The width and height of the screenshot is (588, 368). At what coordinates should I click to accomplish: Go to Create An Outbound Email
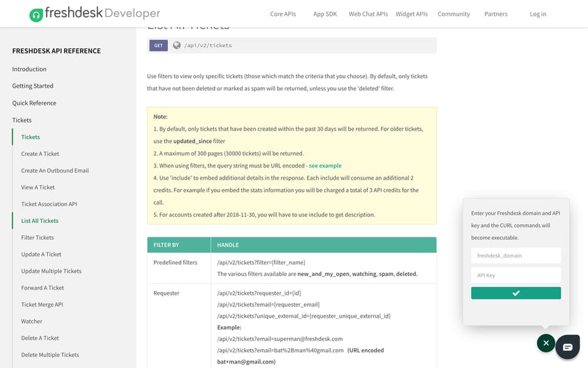(55, 171)
